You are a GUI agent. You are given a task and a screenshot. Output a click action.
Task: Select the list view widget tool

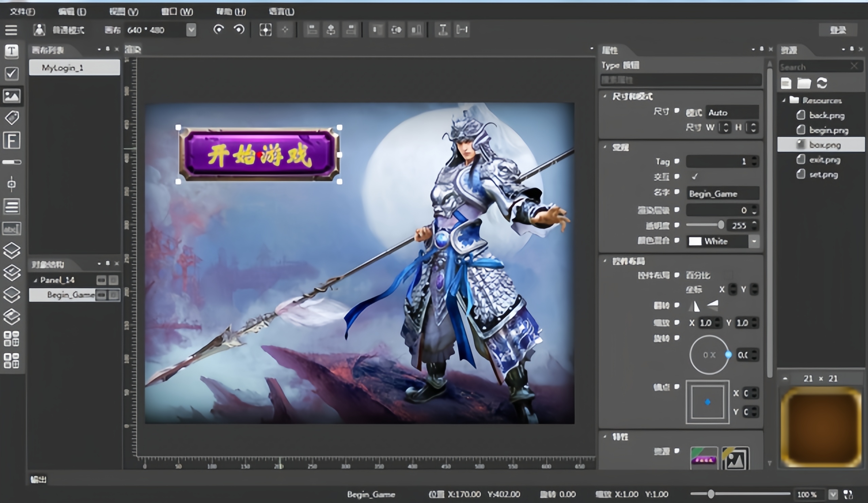pos(11,207)
